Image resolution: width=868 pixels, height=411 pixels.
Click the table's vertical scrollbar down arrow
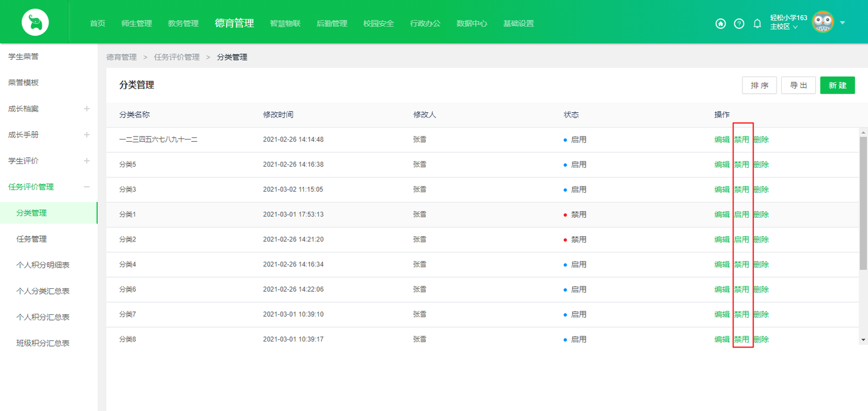[x=863, y=340]
